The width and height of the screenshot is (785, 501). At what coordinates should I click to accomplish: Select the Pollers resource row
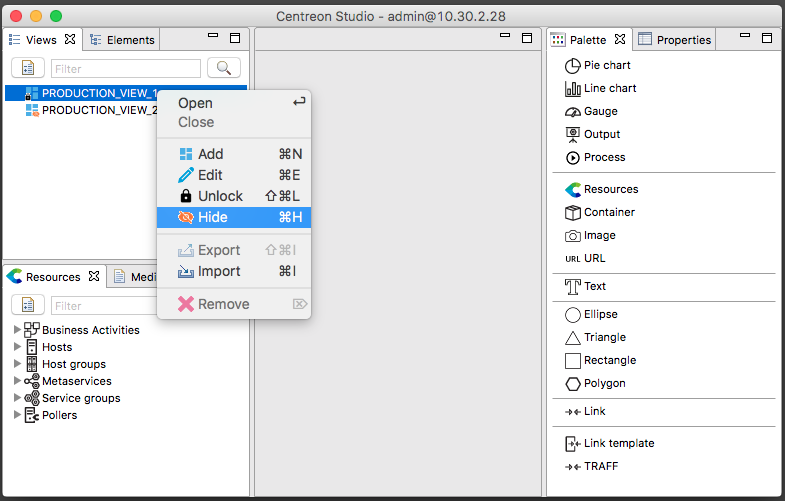pyautogui.click(x=51, y=415)
